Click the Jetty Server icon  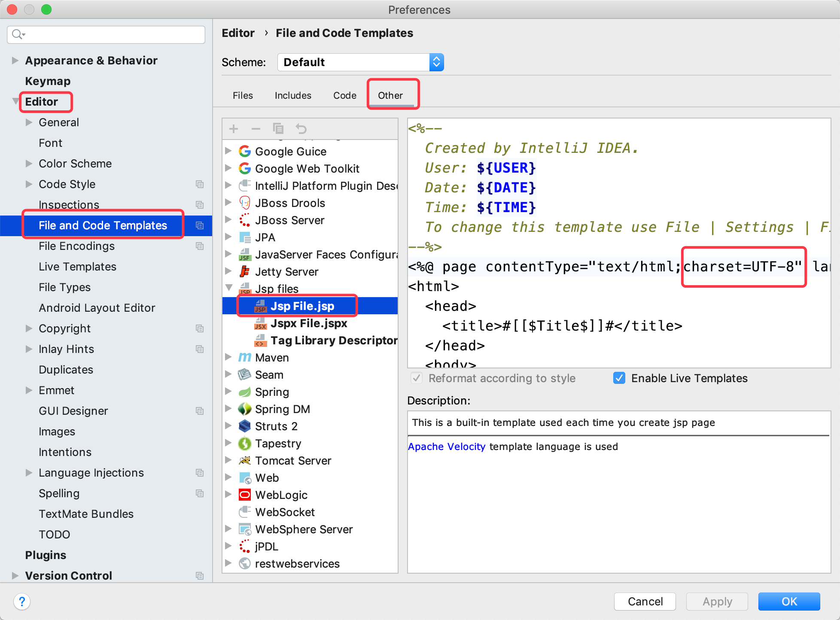click(x=245, y=271)
